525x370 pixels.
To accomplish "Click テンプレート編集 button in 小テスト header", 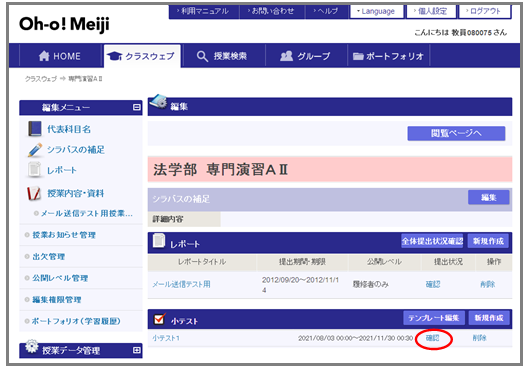I will pos(434,318).
